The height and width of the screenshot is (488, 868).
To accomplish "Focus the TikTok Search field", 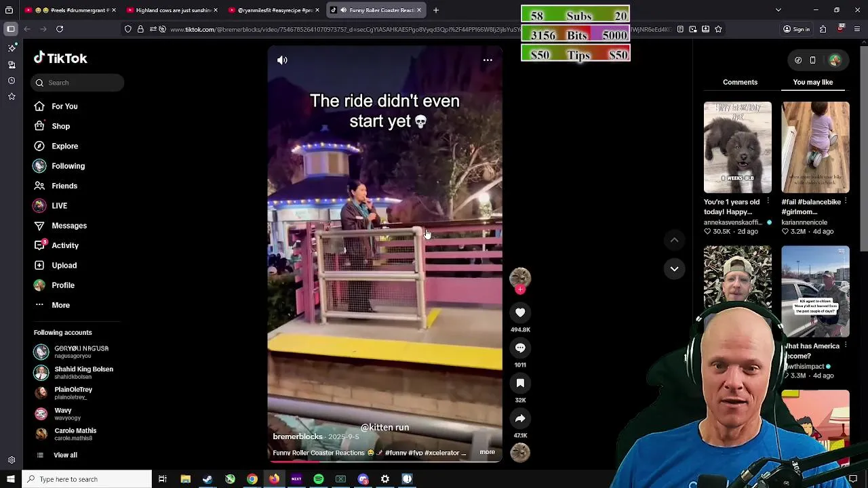I will (77, 83).
